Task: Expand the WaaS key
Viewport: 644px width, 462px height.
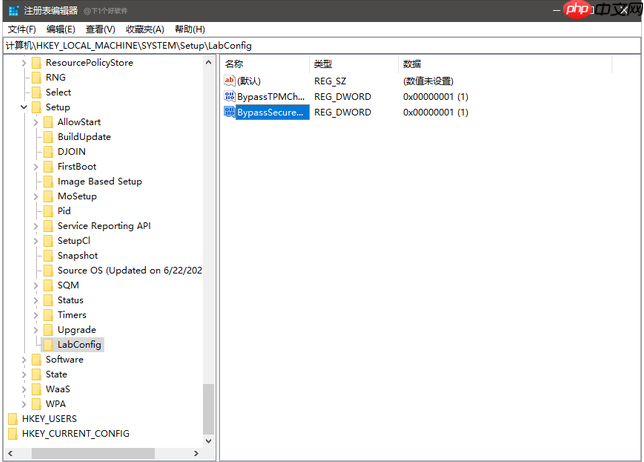Action: pyautogui.click(x=24, y=389)
